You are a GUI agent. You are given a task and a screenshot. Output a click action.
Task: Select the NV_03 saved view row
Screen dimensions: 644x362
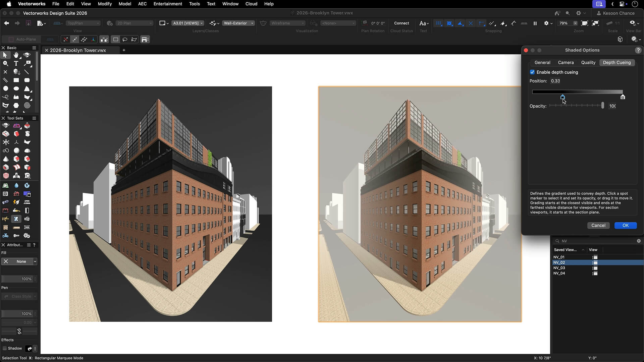[x=598, y=268]
